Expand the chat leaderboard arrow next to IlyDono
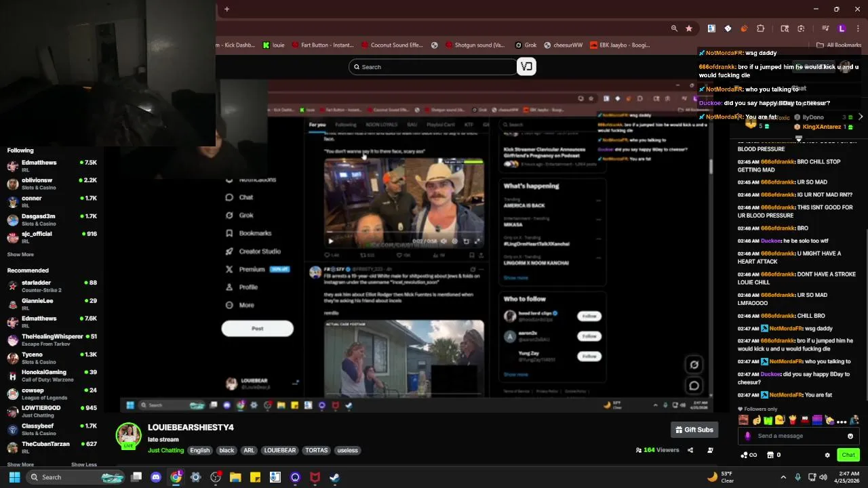Screen dimensions: 868x488 (861, 117)
